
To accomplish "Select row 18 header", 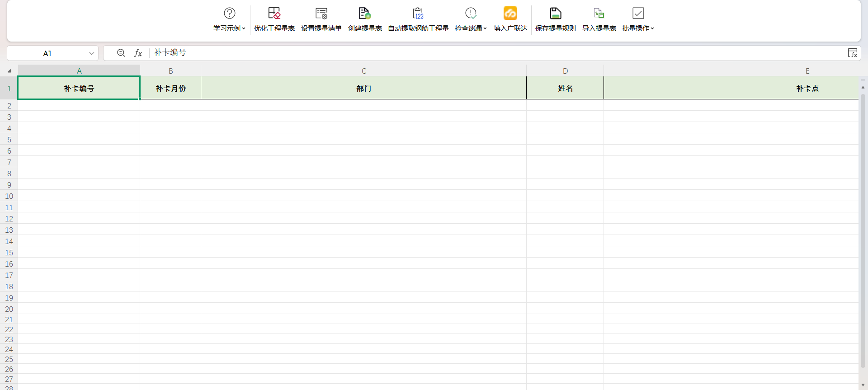I will (x=9, y=286).
